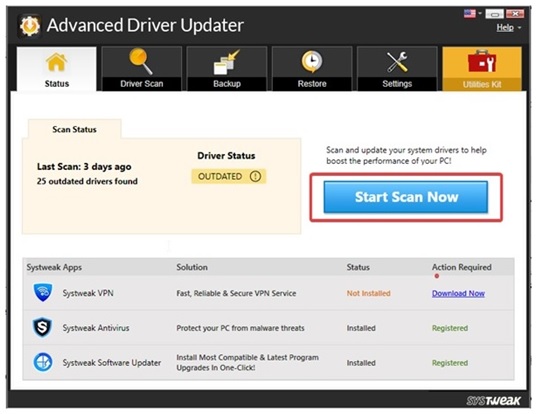
Task: Click the Systweak Antivirus shield icon
Action: tap(42, 328)
